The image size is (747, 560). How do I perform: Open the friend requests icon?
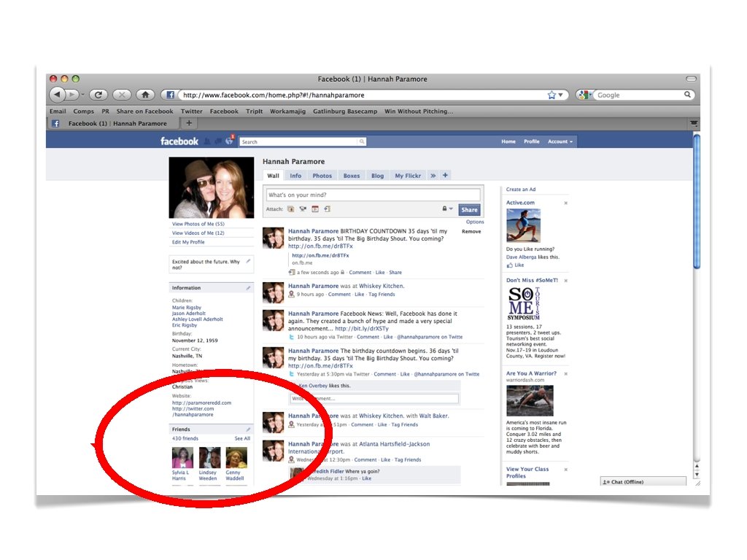click(x=206, y=141)
